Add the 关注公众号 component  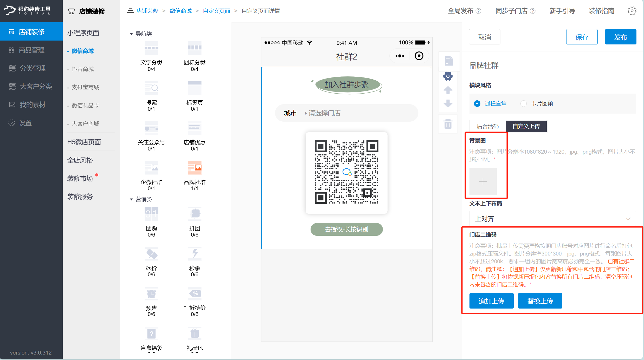click(151, 128)
